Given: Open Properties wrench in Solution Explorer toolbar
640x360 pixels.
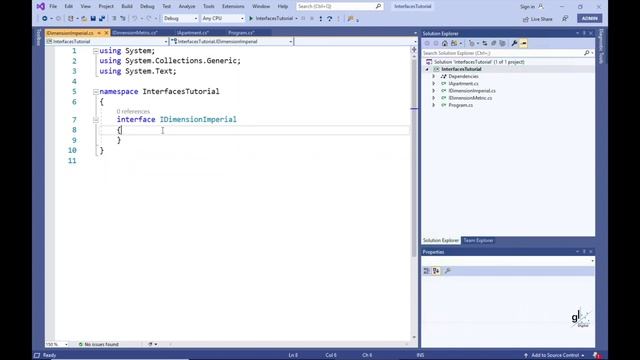Looking at the screenshot, I should tap(514, 43).
